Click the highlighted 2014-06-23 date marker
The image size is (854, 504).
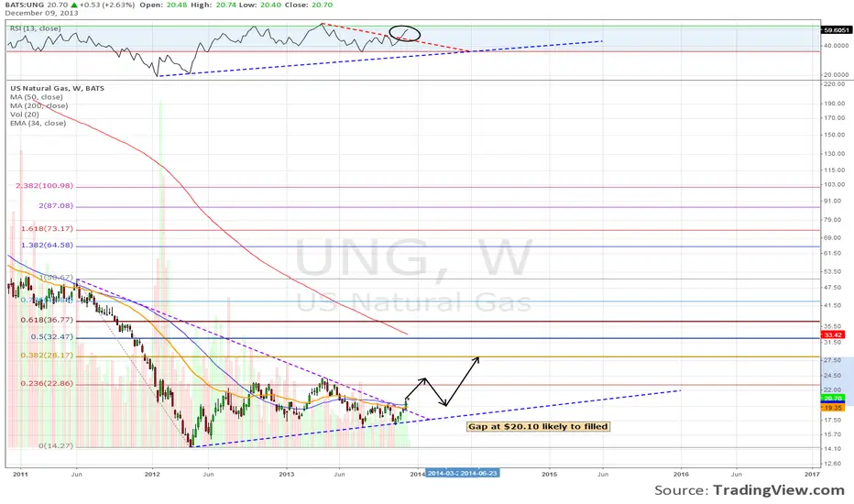pyautogui.click(x=479, y=474)
